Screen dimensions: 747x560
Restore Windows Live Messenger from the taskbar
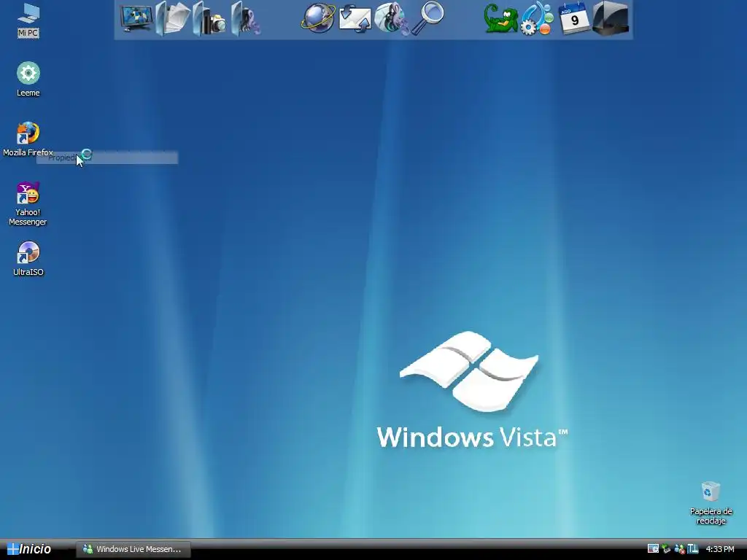133,549
